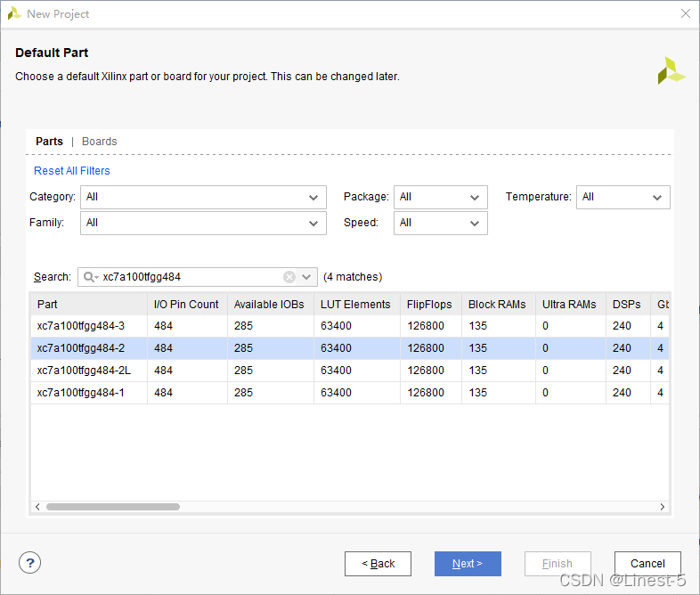The width and height of the screenshot is (700, 595).
Task: Click the Finish button
Action: coord(558,564)
